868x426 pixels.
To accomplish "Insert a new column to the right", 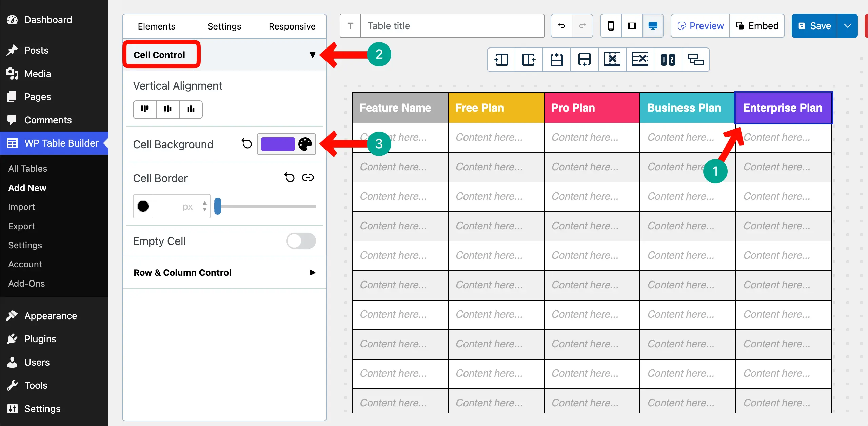I will [529, 60].
